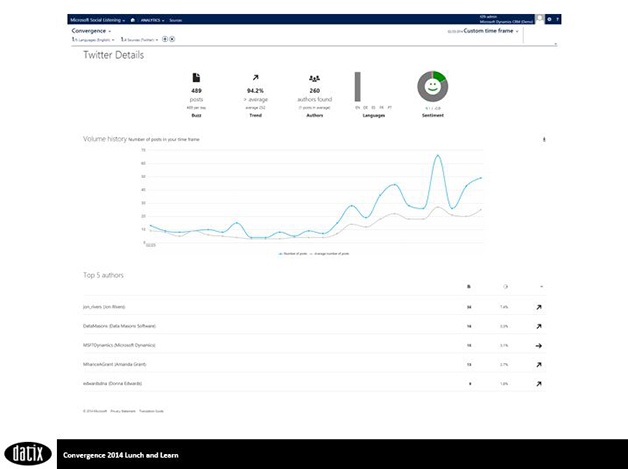Click the 'Top 5 authors' heading
The width and height of the screenshot is (628, 469).
coord(103,275)
